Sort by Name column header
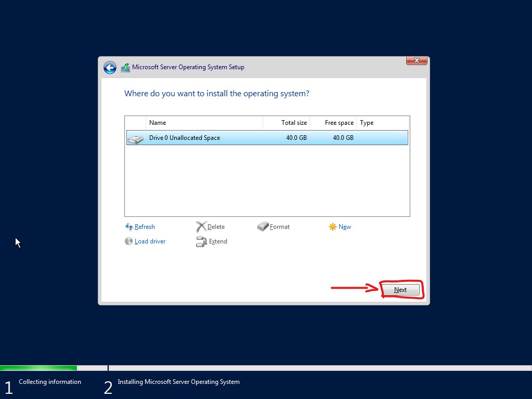Image resolution: width=532 pixels, height=399 pixels. 204,123
